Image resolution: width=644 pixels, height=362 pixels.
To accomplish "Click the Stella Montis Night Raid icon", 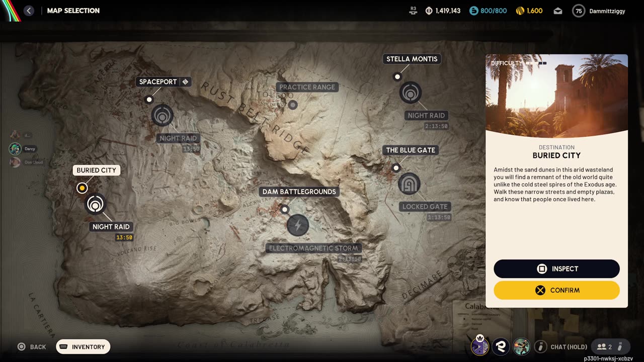I will [411, 93].
